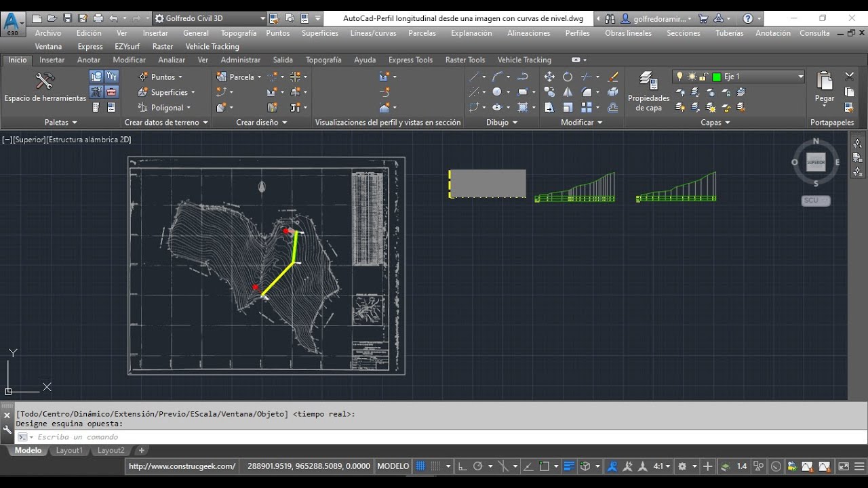Screen dimensions: 868x488
Task: Toggle object snap square in status bar
Action: tap(545, 466)
